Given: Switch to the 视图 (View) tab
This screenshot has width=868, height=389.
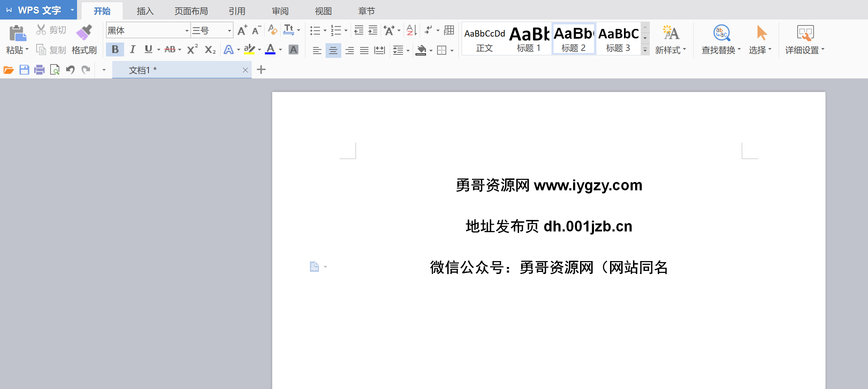Looking at the screenshot, I should click(x=323, y=11).
